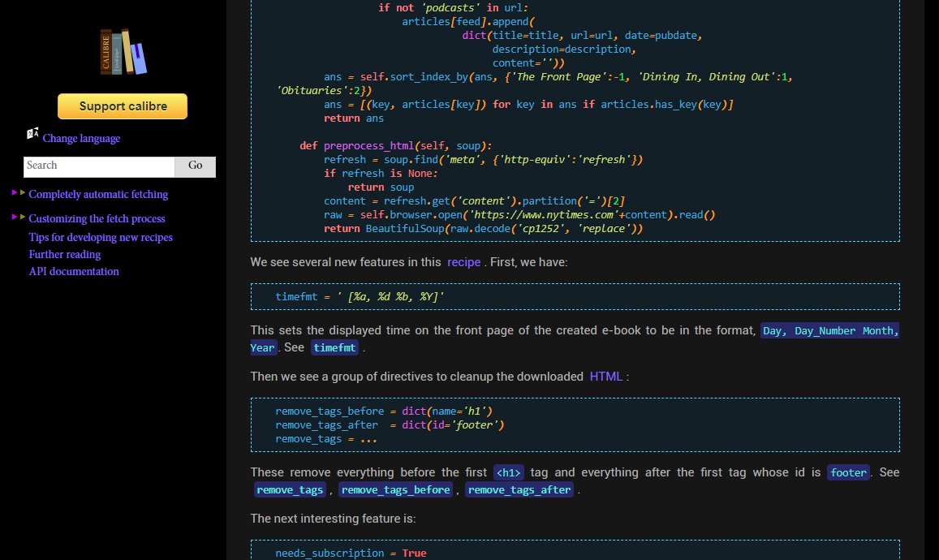Click the calibre books logo

pyautogui.click(x=122, y=51)
